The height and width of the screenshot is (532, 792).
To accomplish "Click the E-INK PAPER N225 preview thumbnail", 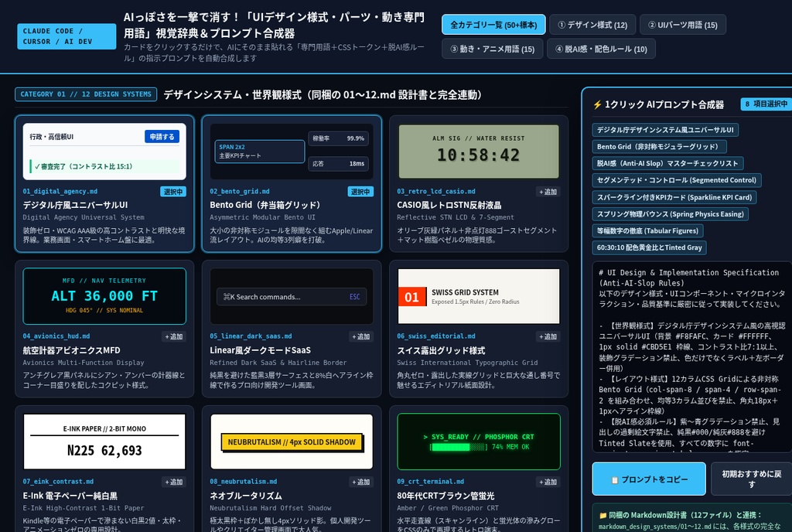I will click(x=104, y=442).
